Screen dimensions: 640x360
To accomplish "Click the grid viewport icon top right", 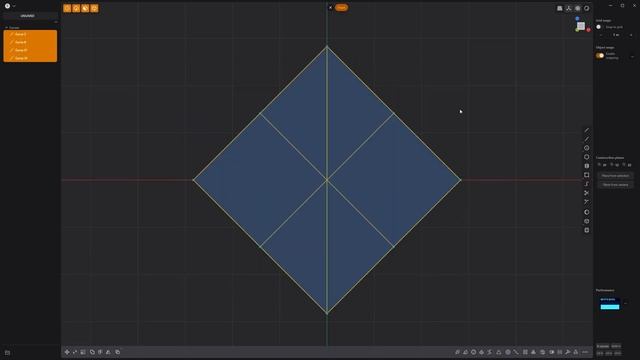I will coord(578,8).
